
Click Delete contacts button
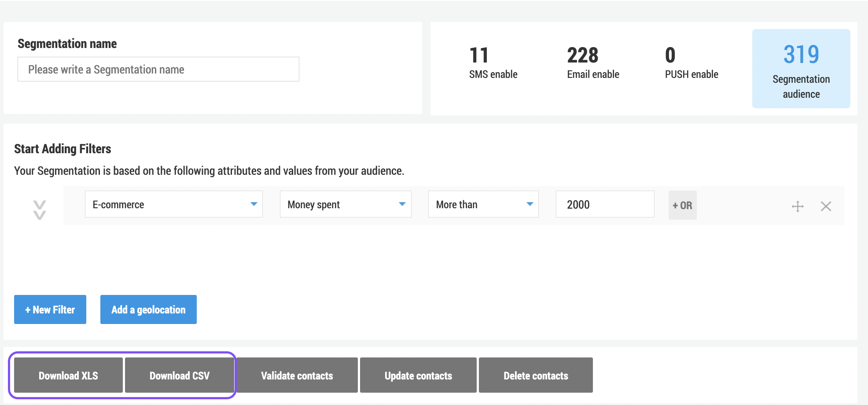click(536, 375)
